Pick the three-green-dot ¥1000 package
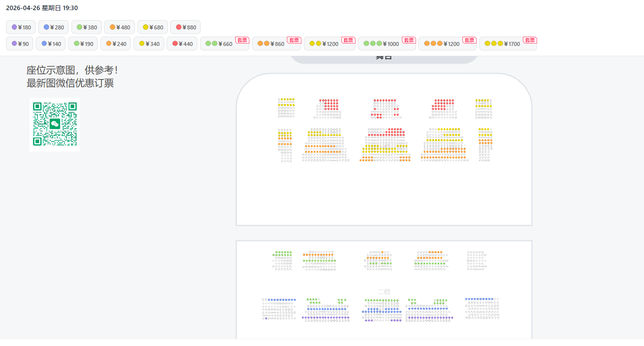Viewport: 644px width, 346px height. tap(381, 44)
